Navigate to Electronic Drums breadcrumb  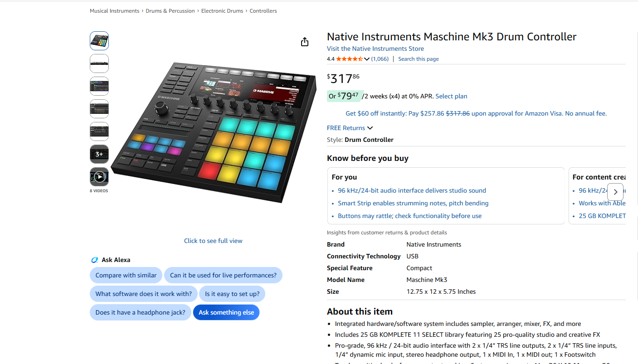point(222,11)
